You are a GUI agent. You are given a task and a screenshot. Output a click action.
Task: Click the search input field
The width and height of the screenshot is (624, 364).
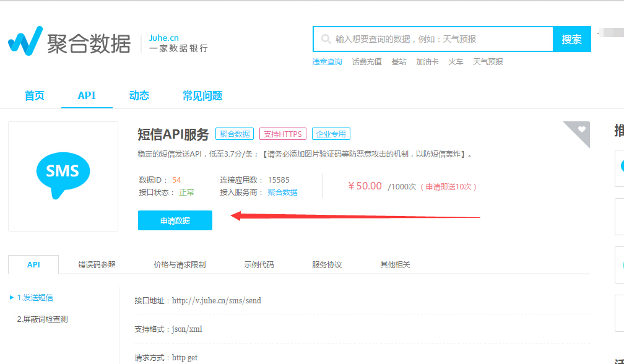click(x=440, y=39)
